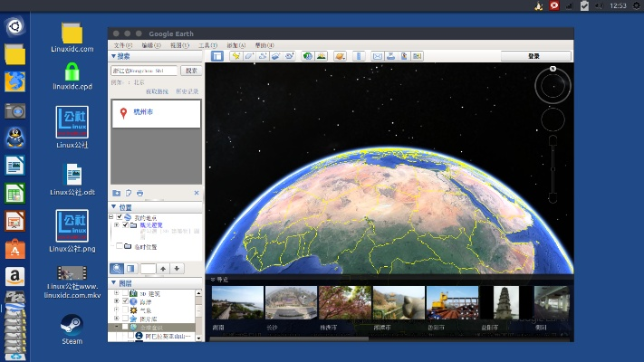Open the 益阳市 pagoda thumbnail
Screen dimensions: 644x362
(505, 303)
